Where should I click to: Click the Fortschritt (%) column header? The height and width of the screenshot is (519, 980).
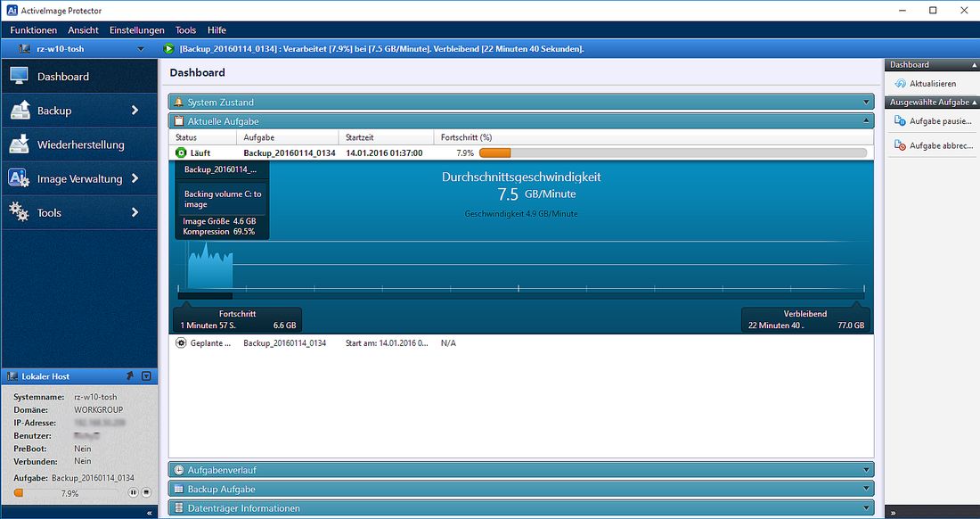(654, 137)
